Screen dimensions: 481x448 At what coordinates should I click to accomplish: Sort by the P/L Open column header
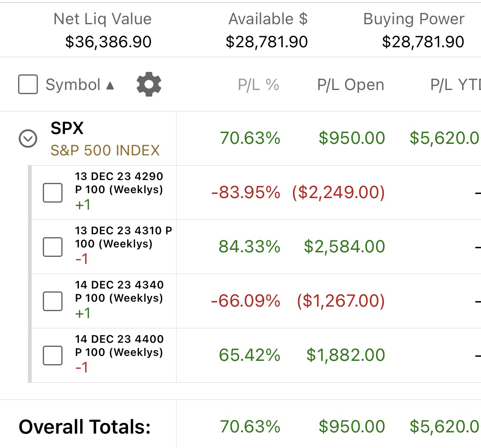(351, 85)
